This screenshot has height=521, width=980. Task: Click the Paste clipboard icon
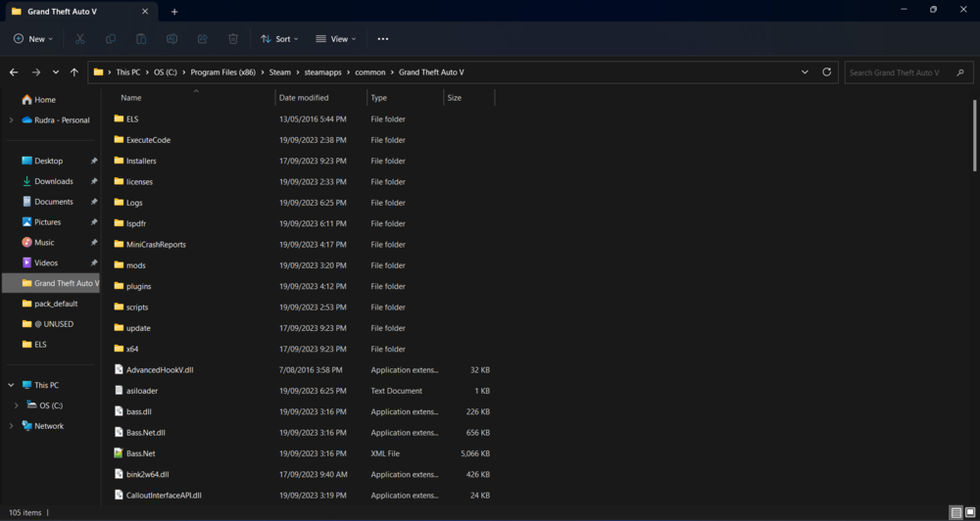click(141, 39)
